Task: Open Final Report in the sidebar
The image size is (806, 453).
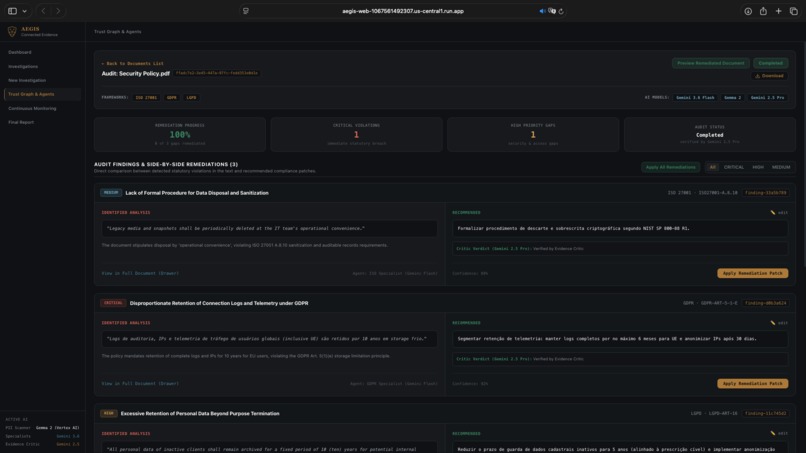Action: coord(21,122)
